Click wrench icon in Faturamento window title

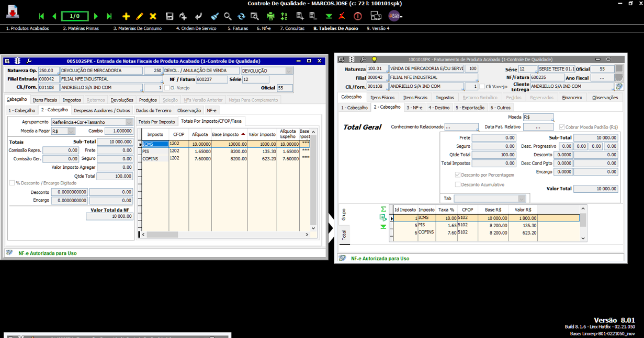[x=363, y=60]
